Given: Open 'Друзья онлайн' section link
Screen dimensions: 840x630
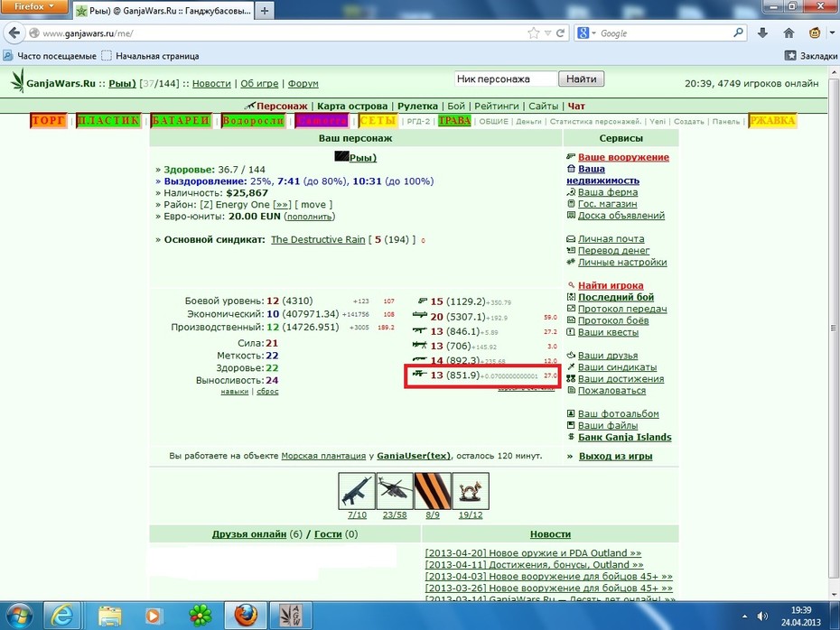Looking at the screenshot, I should pyautogui.click(x=249, y=534).
